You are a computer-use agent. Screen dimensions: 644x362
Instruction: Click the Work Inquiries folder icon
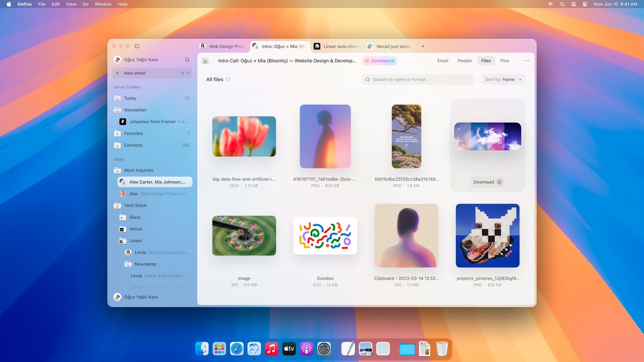[x=118, y=171]
